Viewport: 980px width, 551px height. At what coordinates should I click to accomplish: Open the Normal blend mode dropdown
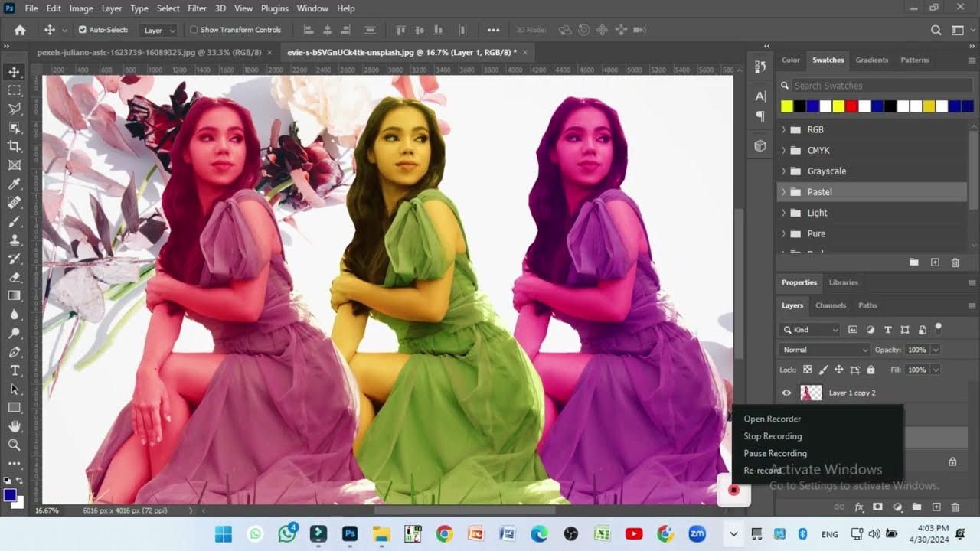coord(825,350)
